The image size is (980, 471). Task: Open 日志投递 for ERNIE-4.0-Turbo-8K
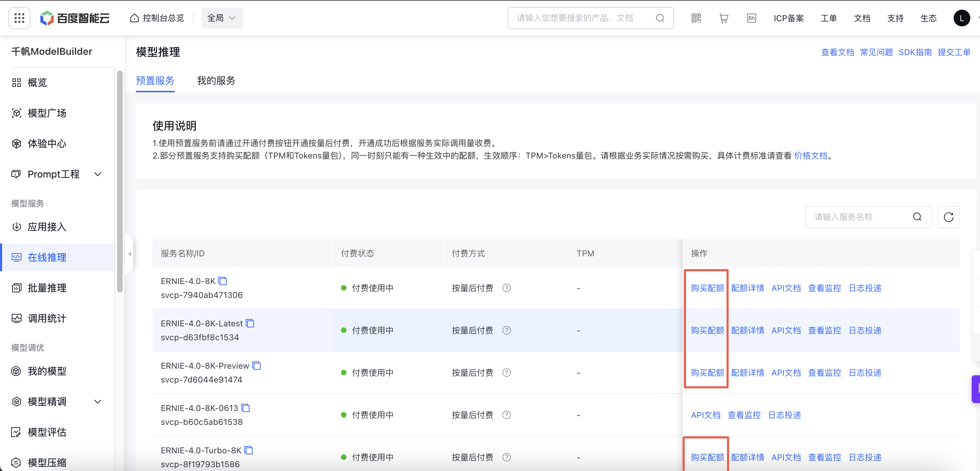pyautogui.click(x=865, y=457)
